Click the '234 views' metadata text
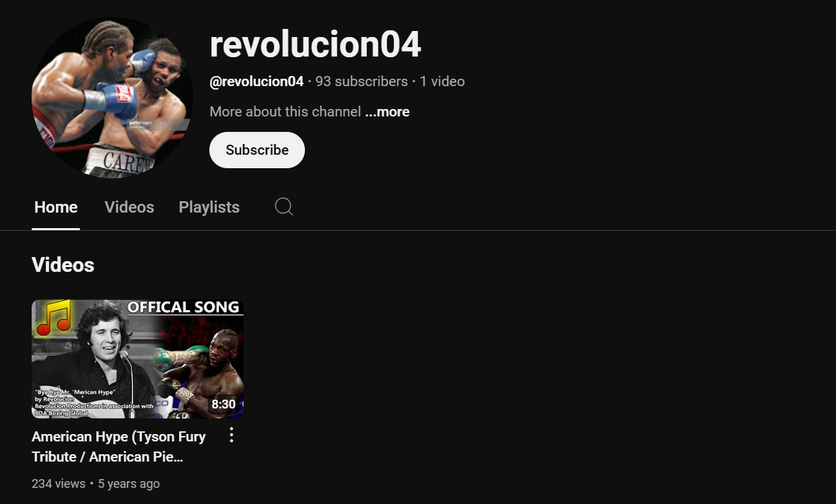This screenshot has height=504, width=836. (x=59, y=484)
